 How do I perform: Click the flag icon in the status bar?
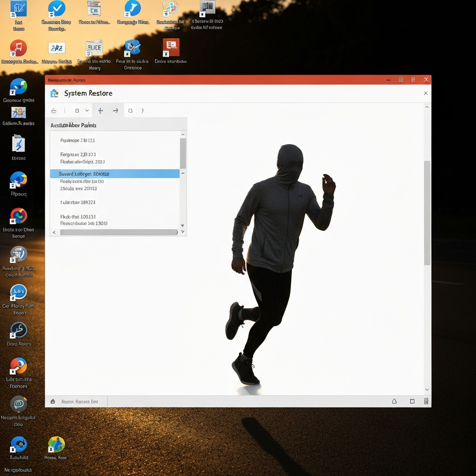53,401
